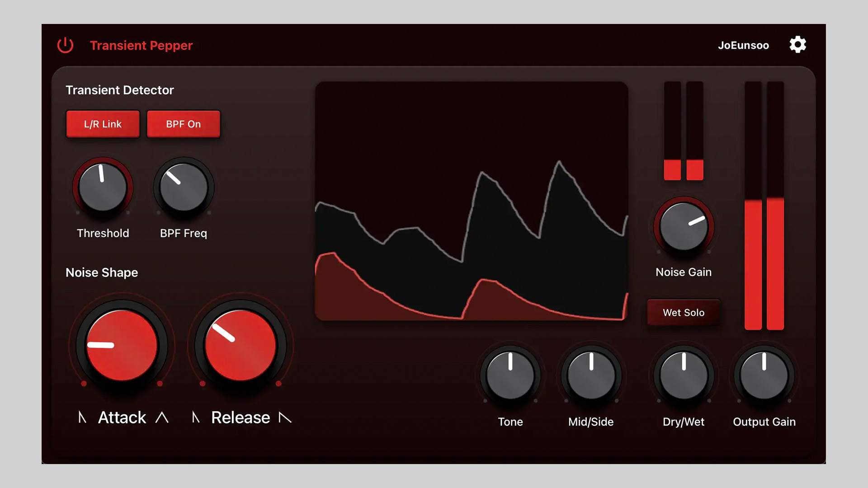The width and height of the screenshot is (868, 488).
Task: Click the short release shape icon left of Release
Action: 196,417
